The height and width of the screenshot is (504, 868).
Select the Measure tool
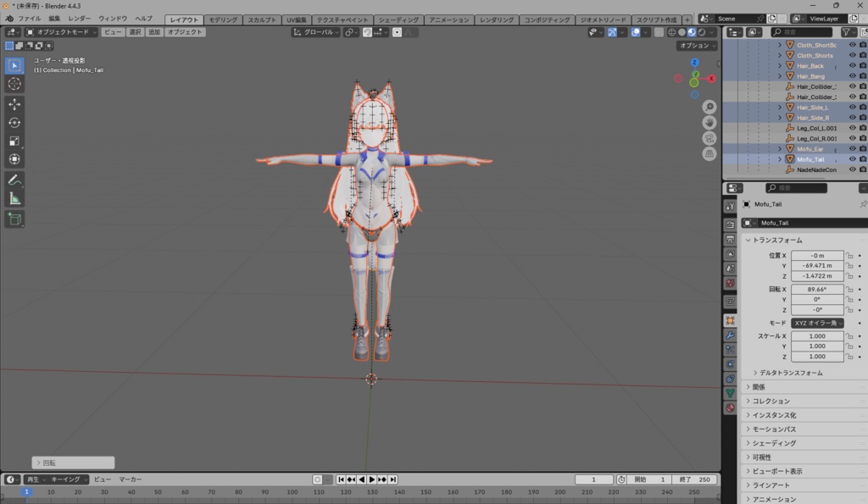tap(14, 199)
